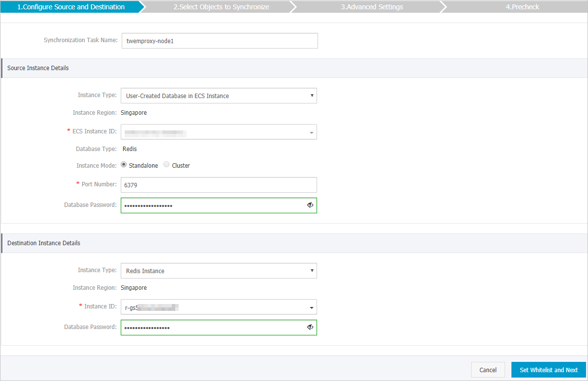Click Set Whitelist and Next
Image resolution: width=588 pixels, height=381 pixels.
pyautogui.click(x=548, y=369)
